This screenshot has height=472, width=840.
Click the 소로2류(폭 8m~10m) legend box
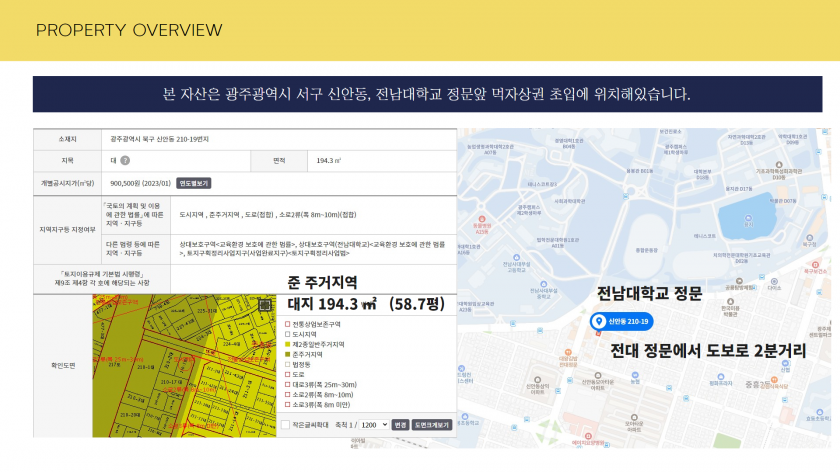[x=288, y=395]
